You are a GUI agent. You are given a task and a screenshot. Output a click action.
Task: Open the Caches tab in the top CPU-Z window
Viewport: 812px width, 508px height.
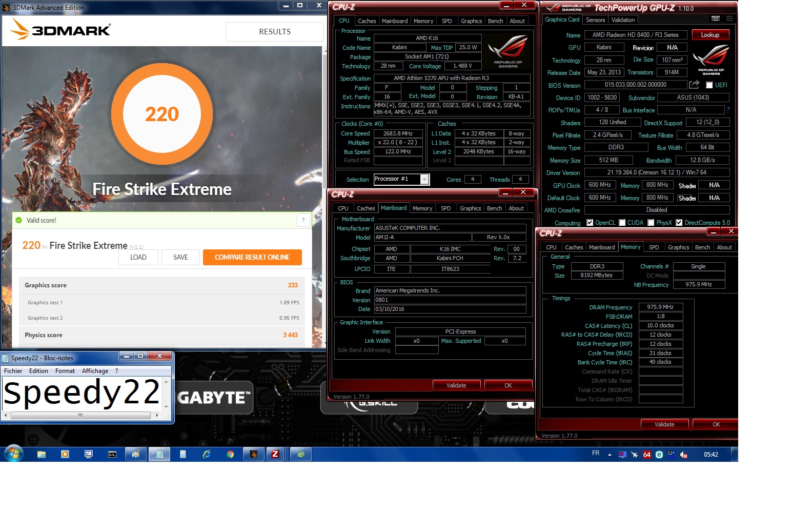(367, 21)
